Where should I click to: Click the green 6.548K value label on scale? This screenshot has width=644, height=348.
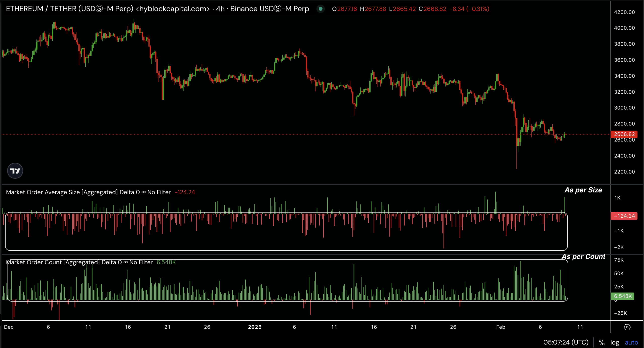[622, 296]
